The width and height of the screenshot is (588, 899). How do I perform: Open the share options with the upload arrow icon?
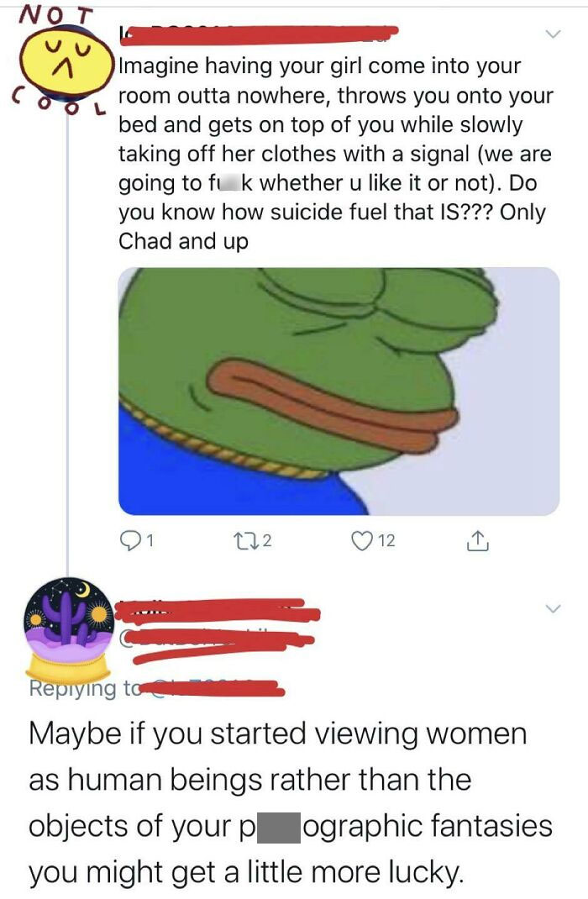pyautogui.click(x=479, y=540)
